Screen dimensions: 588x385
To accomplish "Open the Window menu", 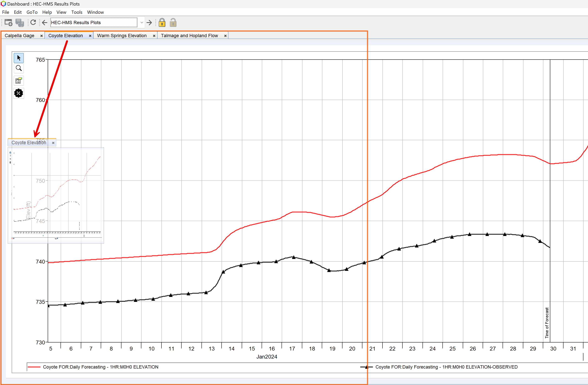I will click(x=95, y=12).
